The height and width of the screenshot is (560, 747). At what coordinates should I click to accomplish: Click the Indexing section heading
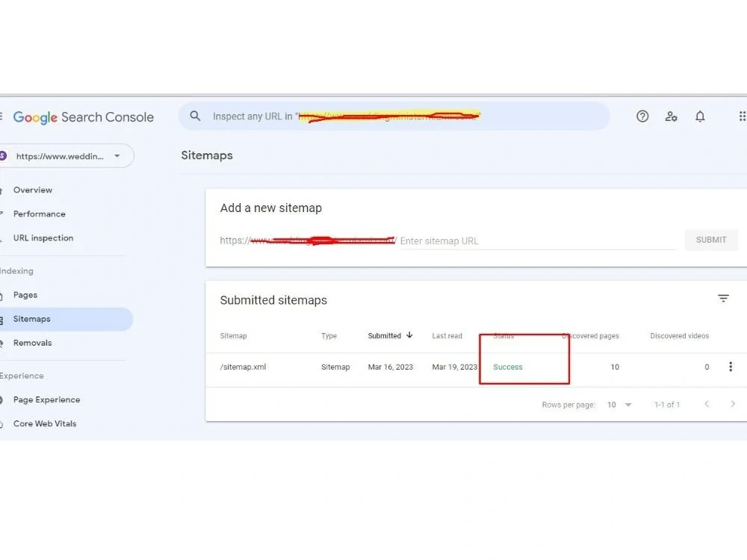coord(16,271)
